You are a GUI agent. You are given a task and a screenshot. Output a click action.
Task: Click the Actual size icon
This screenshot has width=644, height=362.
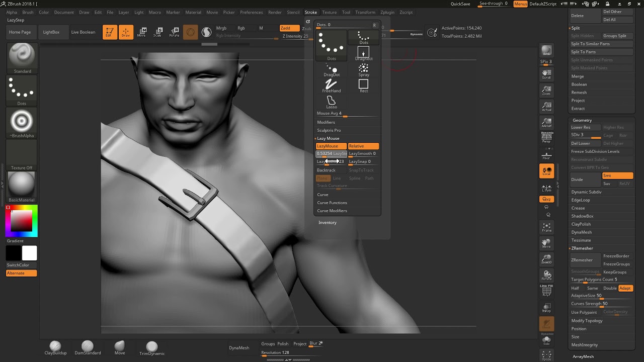coord(546,107)
